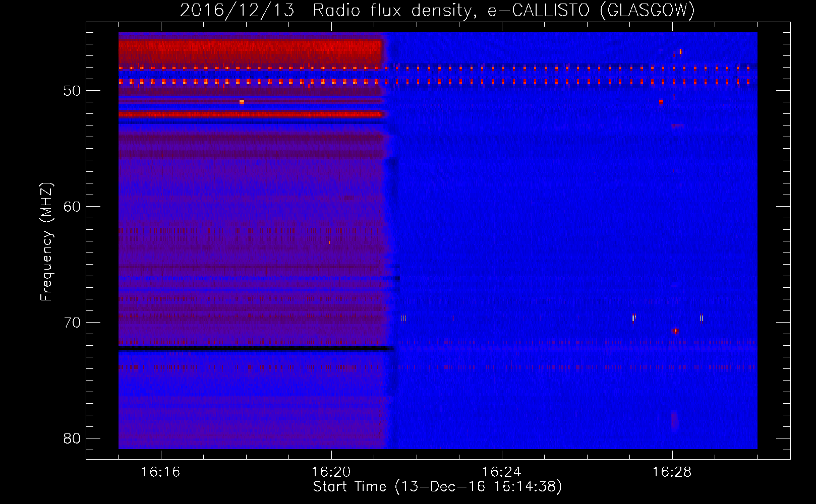Click the 'Frequency (MHZ)' axis title

point(46,242)
